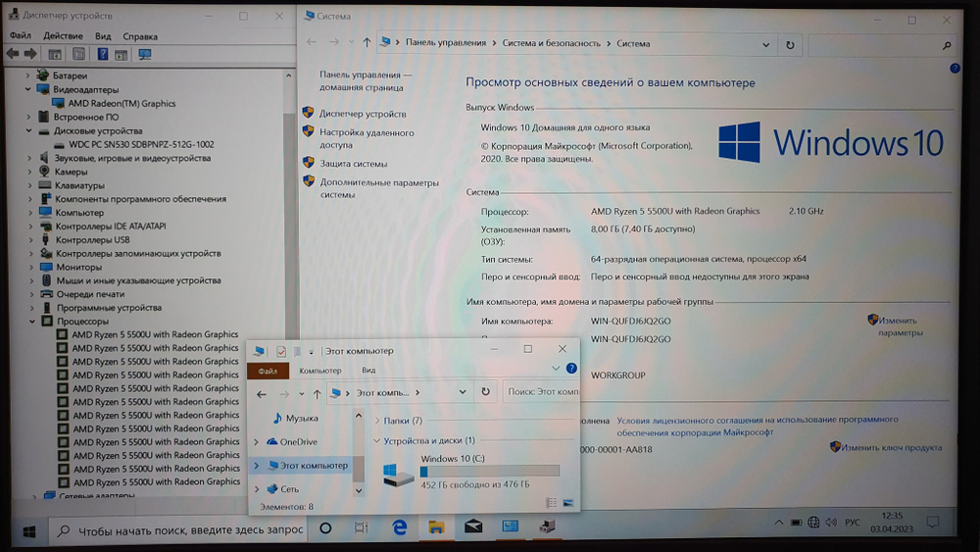The image size is (980, 552).
Task: Click Система и безопасность breadcrumb
Action: [x=551, y=43]
